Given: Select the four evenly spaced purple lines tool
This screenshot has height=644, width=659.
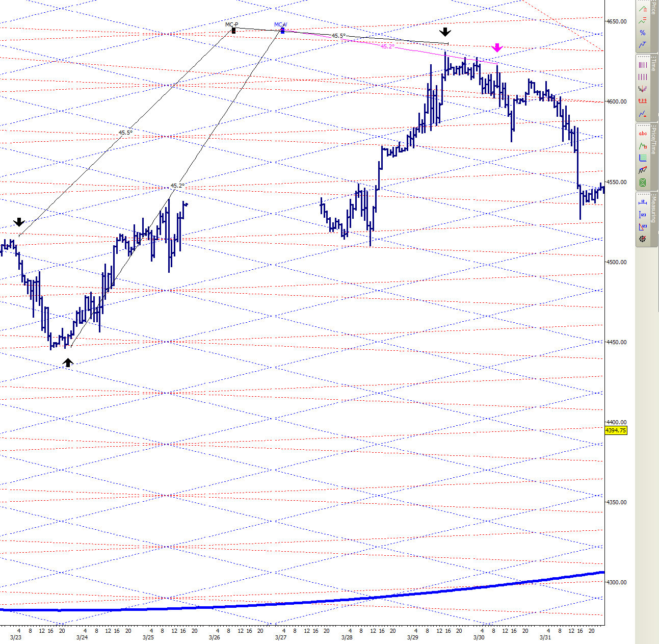Looking at the screenshot, I should pyautogui.click(x=643, y=77).
